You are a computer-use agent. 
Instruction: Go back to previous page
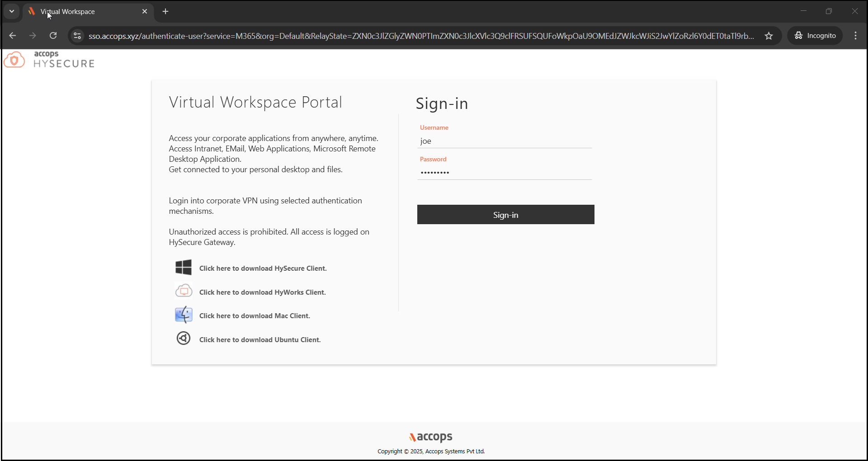(13, 36)
